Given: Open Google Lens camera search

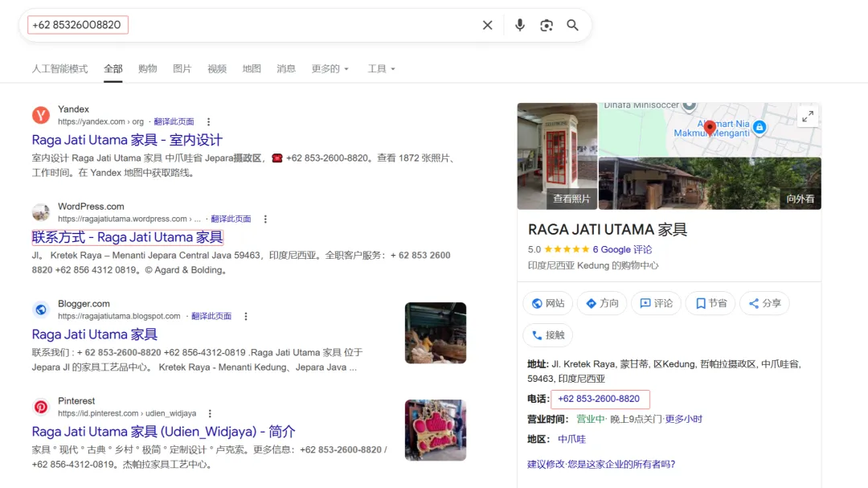Looking at the screenshot, I should pos(547,25).
